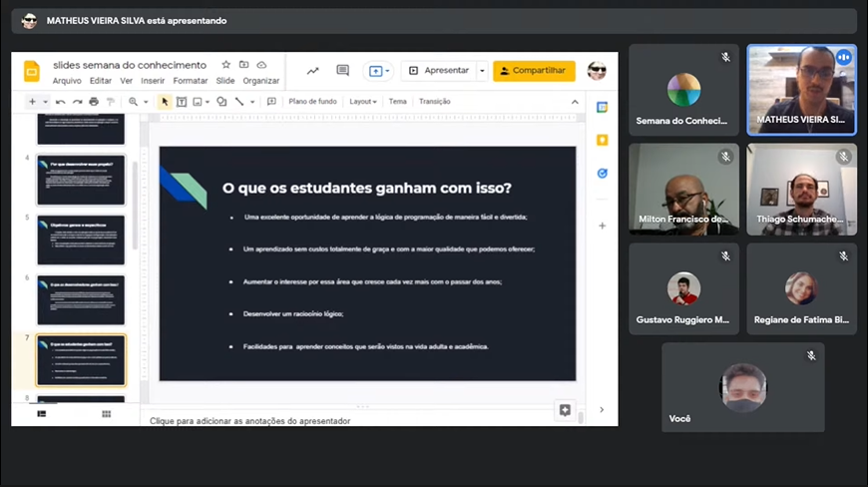Open Google Calendar in the side panel

[602, 108]
